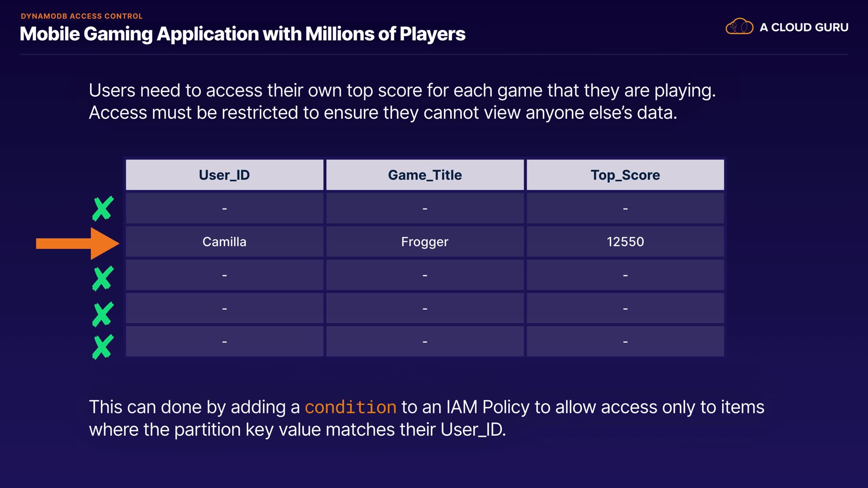The image size is (868, 488).
Task: Click the orange arrow pointing at Camilla's row
Action: [x=77, y=244]
